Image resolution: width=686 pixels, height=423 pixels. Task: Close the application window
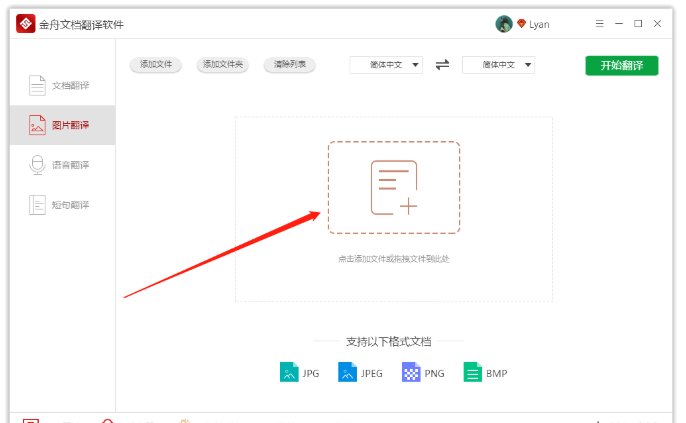(x=657, y=24)
